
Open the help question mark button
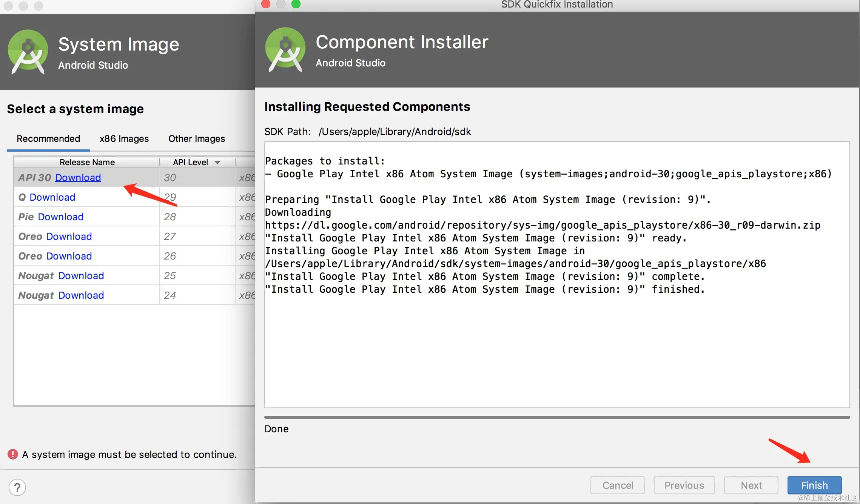coord(17,487)
